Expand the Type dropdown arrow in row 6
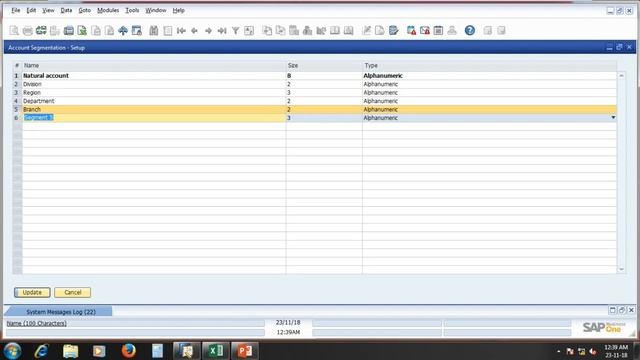Viewport: 640px width, 360px height. (x=613, y=118)
